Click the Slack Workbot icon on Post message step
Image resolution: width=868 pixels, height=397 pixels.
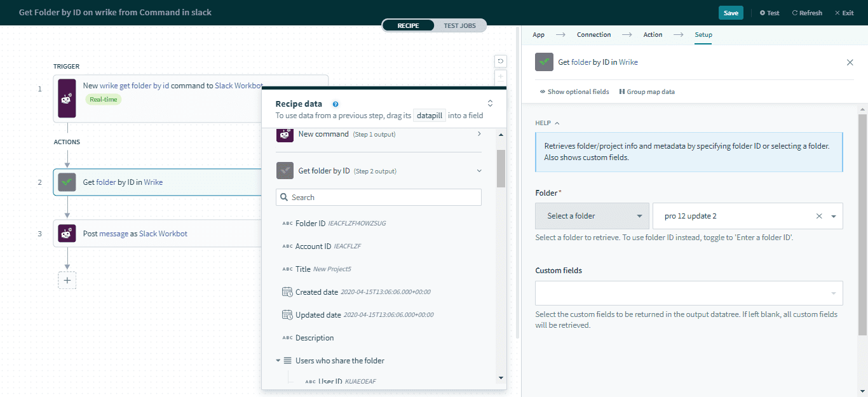point(66,233)
